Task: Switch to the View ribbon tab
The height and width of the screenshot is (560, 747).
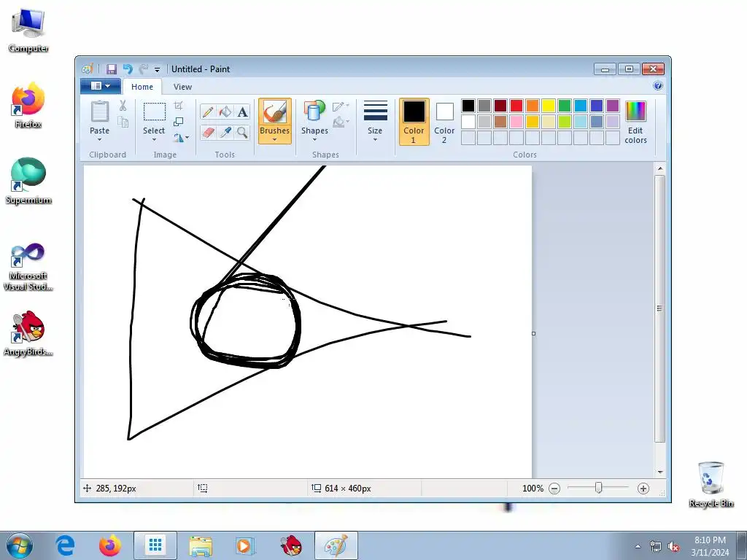Action: [x=182, y=87]
